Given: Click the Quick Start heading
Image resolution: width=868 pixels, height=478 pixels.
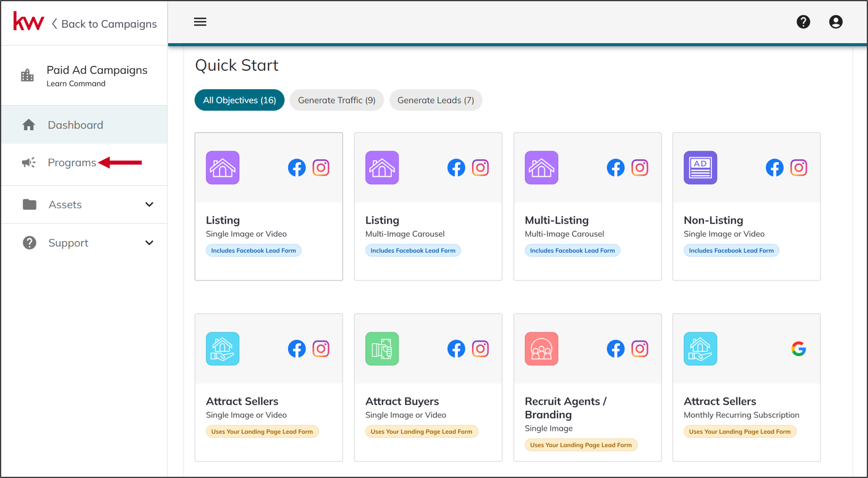Looking at the screenshot, I should click(237, 65).
